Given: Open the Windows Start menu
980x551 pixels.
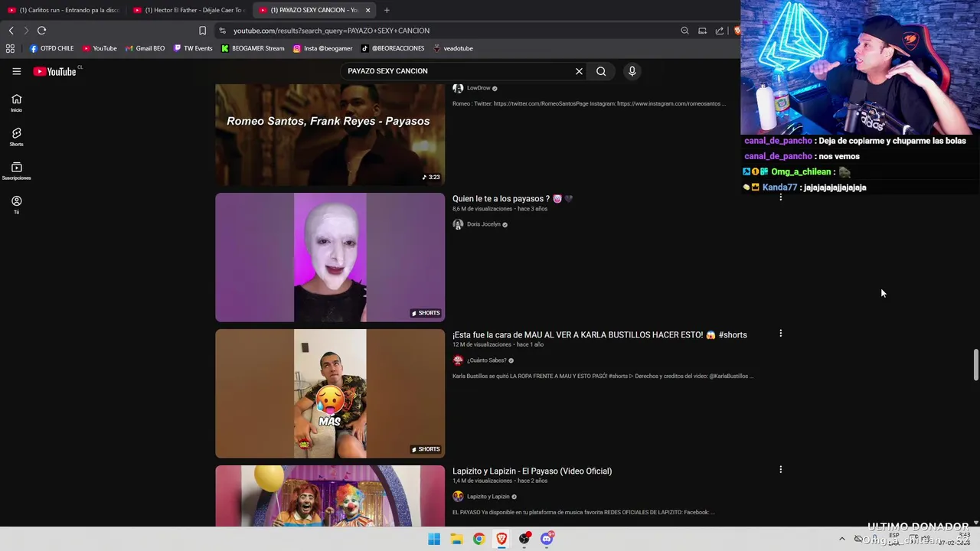Looking at the screenshot, I should (434, 539).
